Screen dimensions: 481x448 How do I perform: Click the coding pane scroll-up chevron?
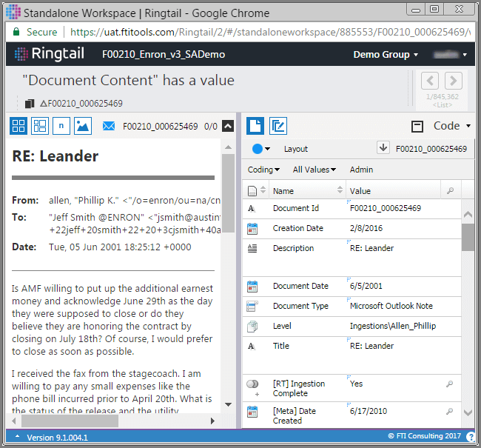[468, 214]
